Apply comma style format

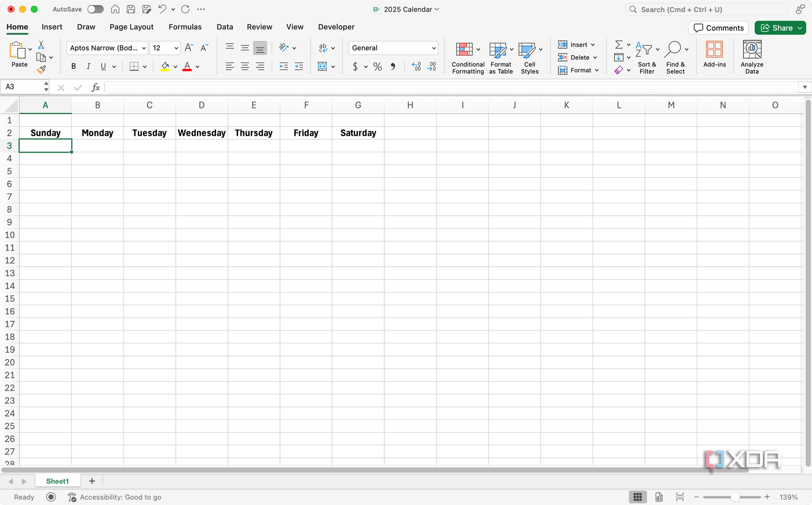point(393,66)
